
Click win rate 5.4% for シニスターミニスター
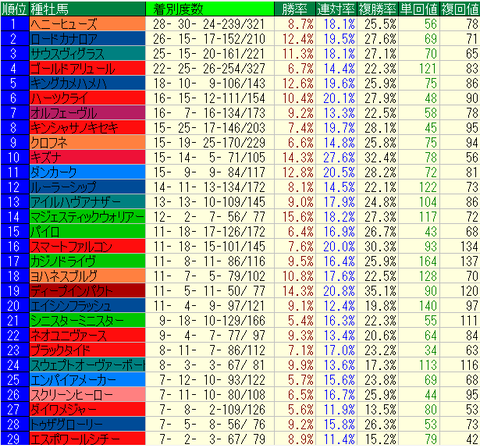[x=301, y=321]
